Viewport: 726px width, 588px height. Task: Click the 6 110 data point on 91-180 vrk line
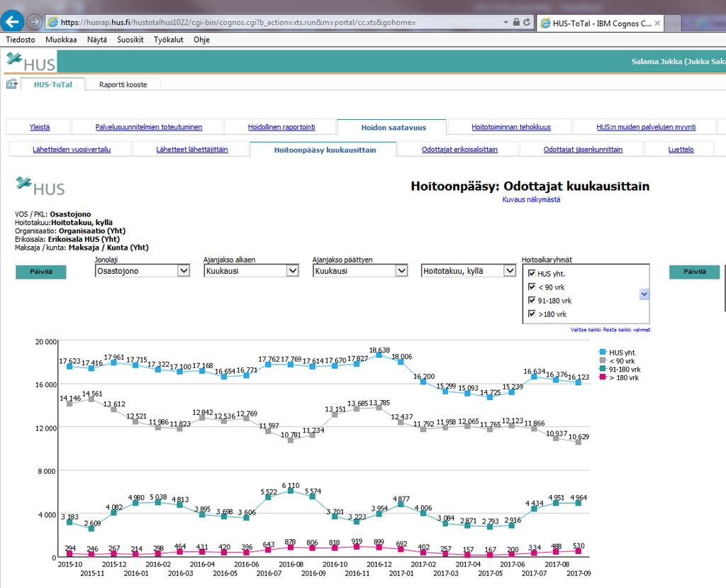click(291, 491)
